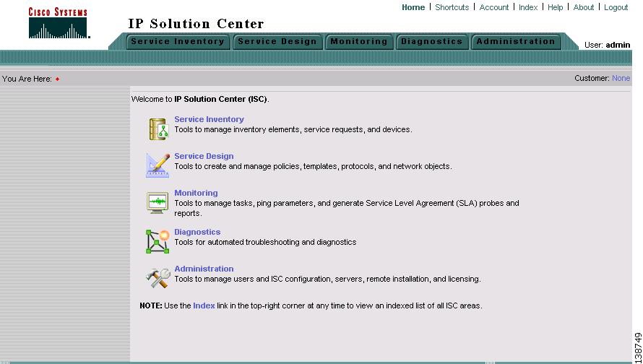Click the Administration hammer and wrench icon
This screenshot has height=364, width=643.
tap(158, 277)
